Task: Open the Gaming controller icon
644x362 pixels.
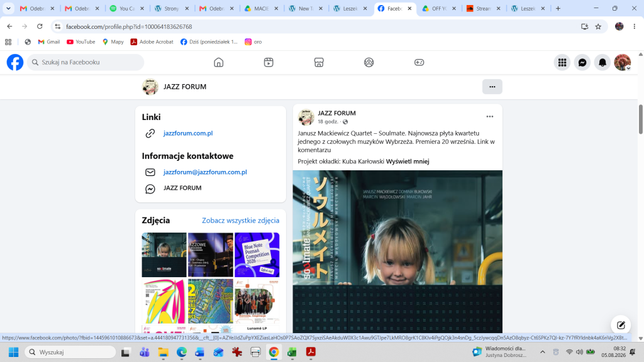Action: [x=419, y=62]
